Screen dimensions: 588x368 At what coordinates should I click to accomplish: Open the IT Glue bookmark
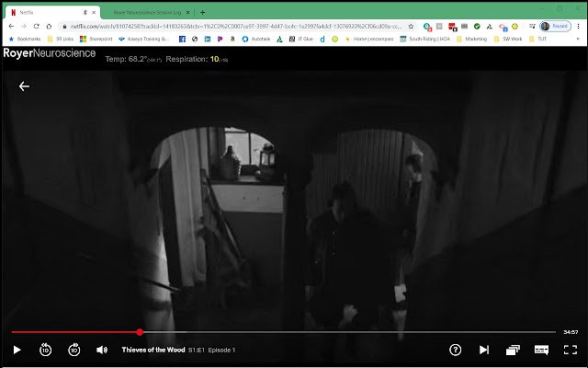[x=301, y=39]
